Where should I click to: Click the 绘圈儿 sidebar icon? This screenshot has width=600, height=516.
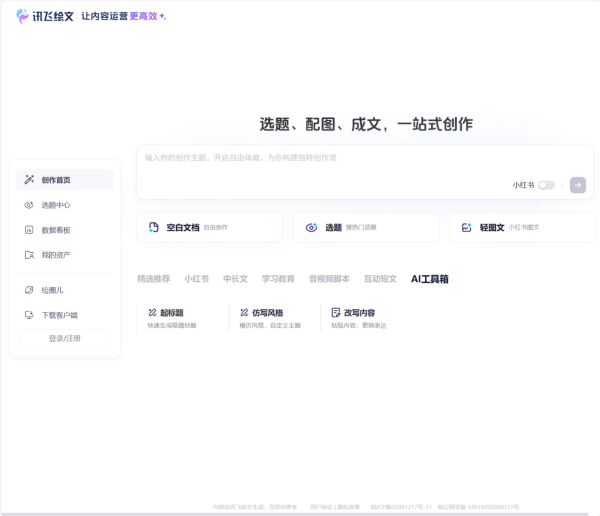[29, 290]
